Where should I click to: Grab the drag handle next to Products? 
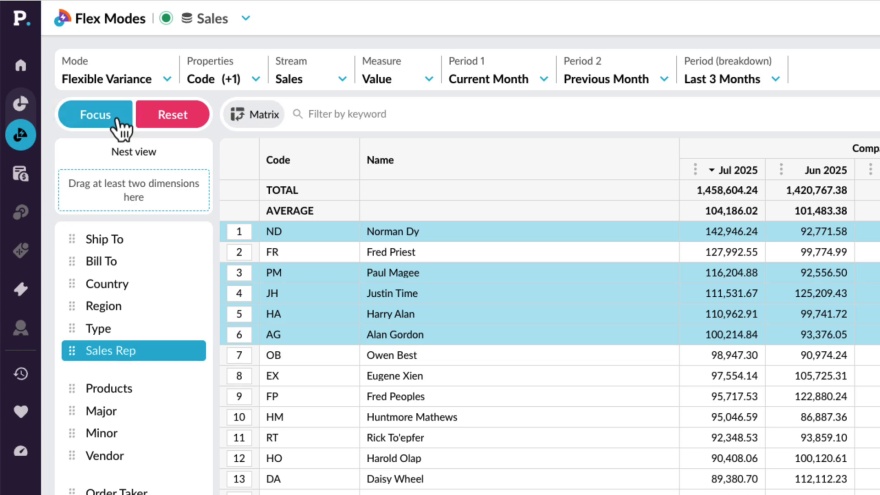[72, 388]
